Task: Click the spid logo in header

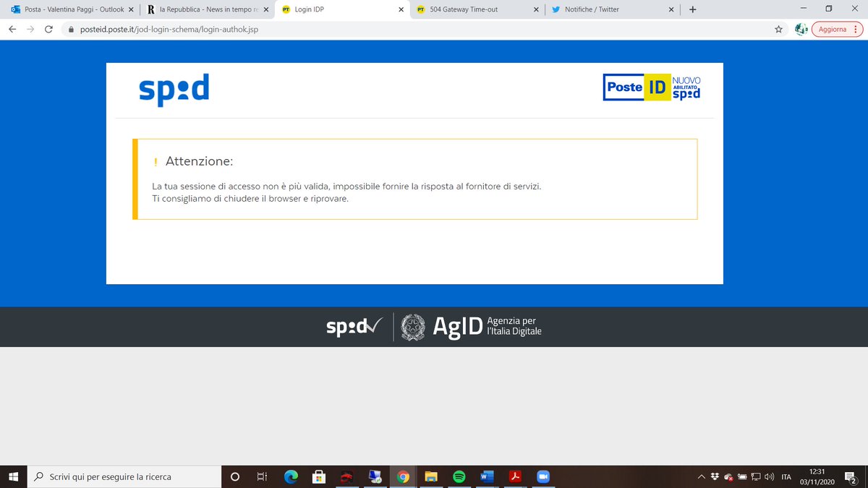Action: (174, 90)
